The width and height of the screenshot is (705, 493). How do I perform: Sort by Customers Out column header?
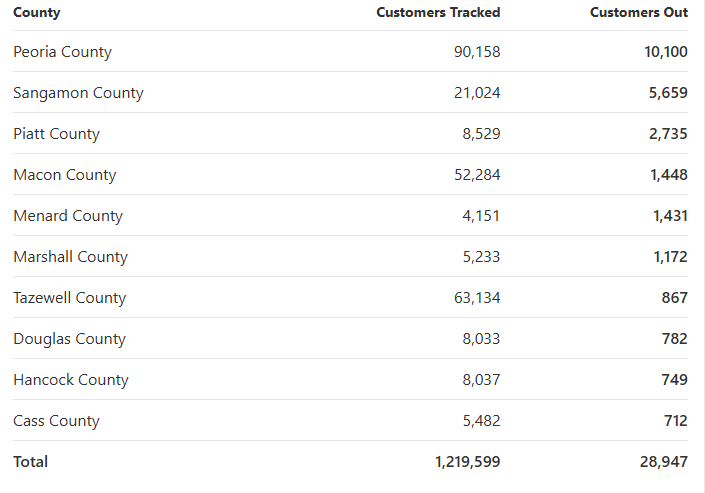pos(638,12)
